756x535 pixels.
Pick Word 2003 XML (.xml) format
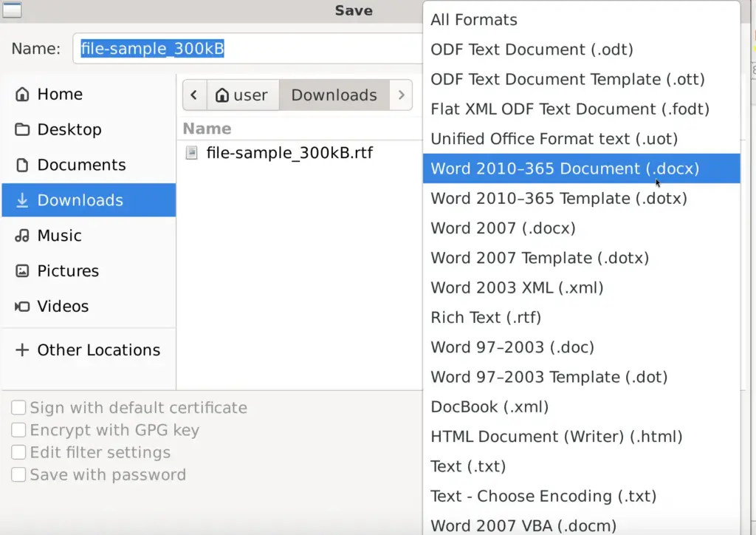[582, 287]
